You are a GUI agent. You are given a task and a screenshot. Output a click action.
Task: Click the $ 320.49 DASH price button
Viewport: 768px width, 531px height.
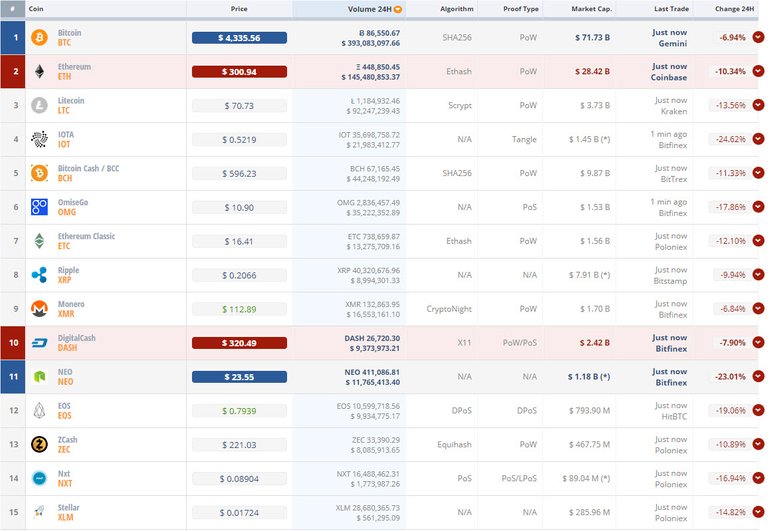[239, 343]
